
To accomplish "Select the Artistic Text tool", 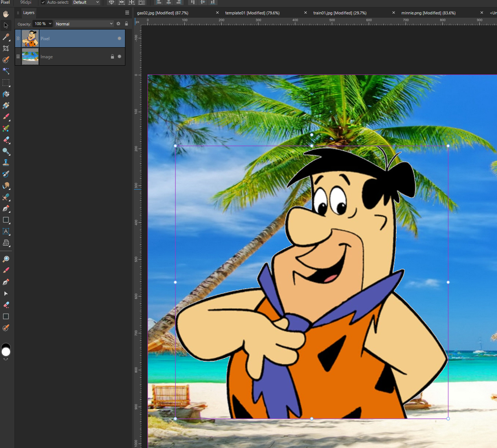I will [6, 232].
